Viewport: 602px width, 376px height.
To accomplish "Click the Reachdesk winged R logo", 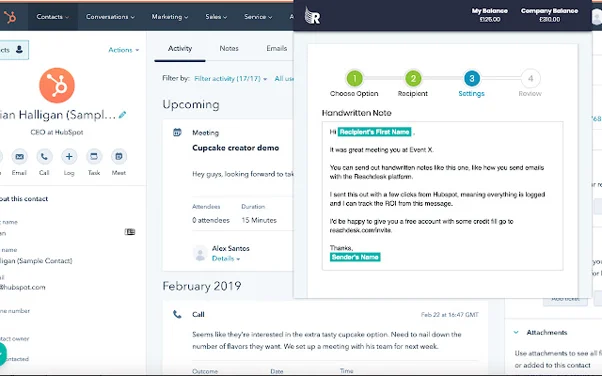I will point(313,16).
